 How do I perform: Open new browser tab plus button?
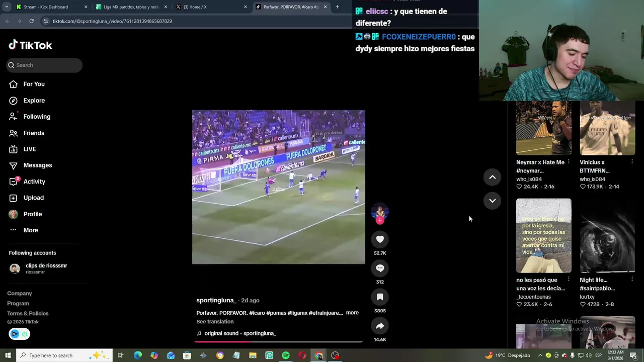[337, 7]
